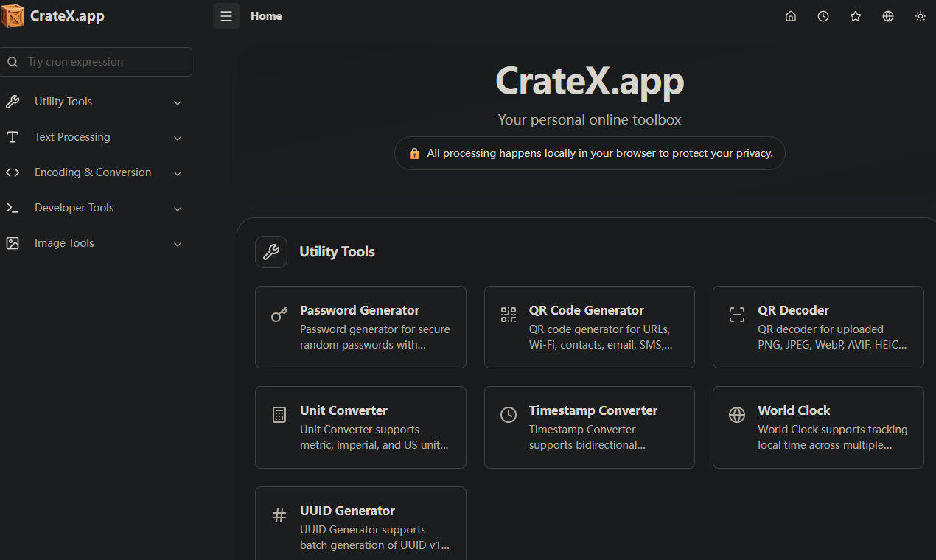Click description 'Timestamp Converter supports bidirectional'
The height and width of the screenshot is (560, 936).
(587, 437)
